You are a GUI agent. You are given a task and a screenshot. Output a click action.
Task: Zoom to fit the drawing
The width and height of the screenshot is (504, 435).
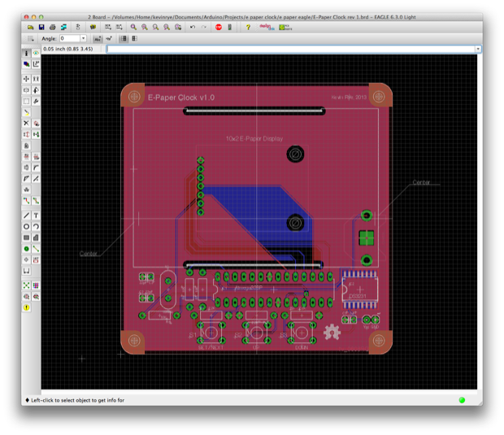click(x=133, y=28)
